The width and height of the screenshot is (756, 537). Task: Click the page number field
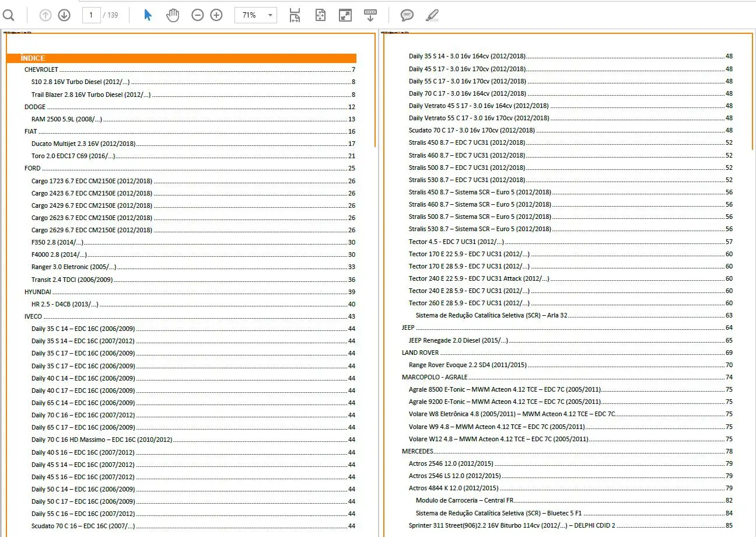pyautogui.click(x=92, y=15)
